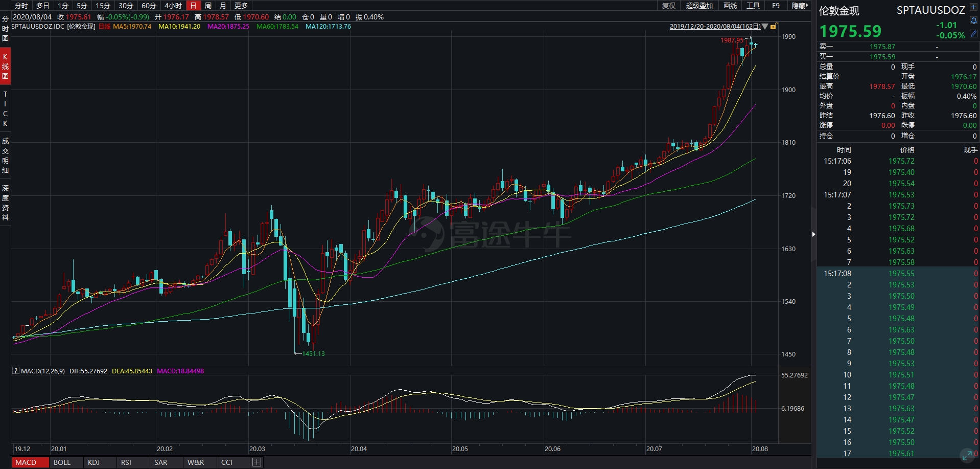This screenshot has height=469, width=980.
Task: Open the date range dropdown triangle
Action: [x=765, y=27]
